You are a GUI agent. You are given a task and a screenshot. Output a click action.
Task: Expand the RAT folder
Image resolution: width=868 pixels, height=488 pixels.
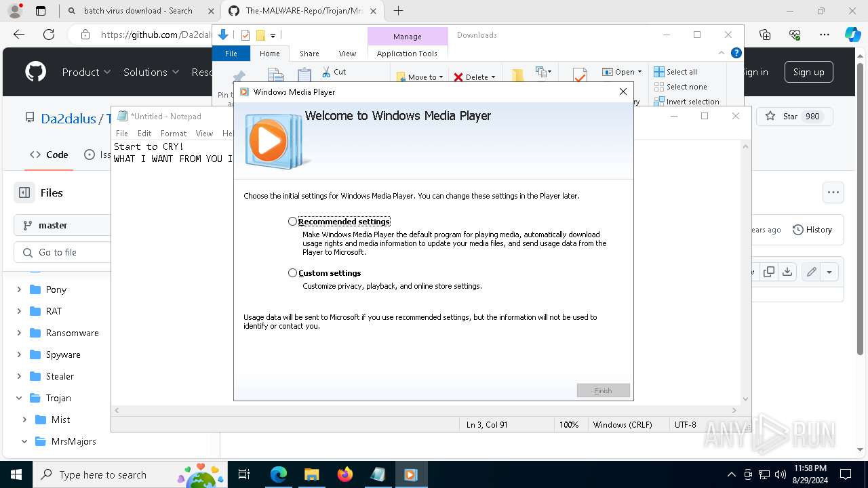(18, 311)
